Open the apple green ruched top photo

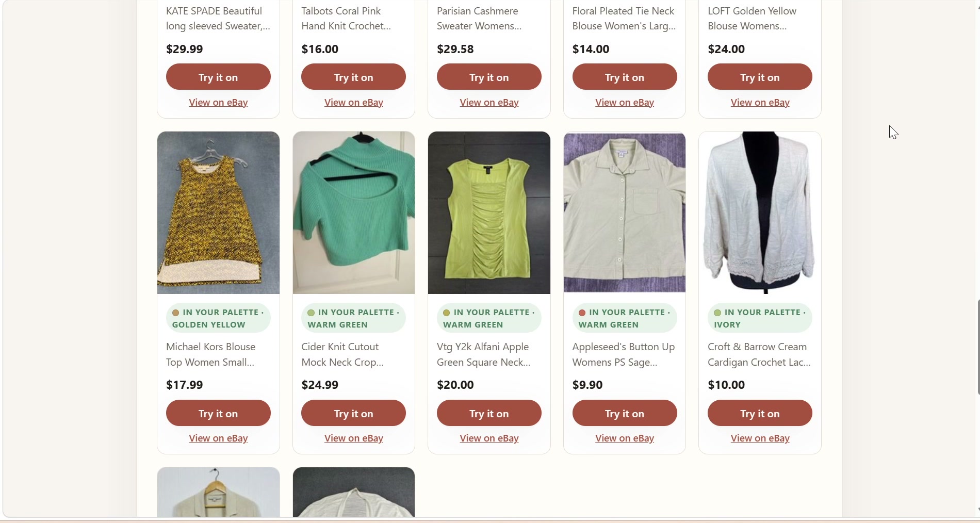click(489, 213)
